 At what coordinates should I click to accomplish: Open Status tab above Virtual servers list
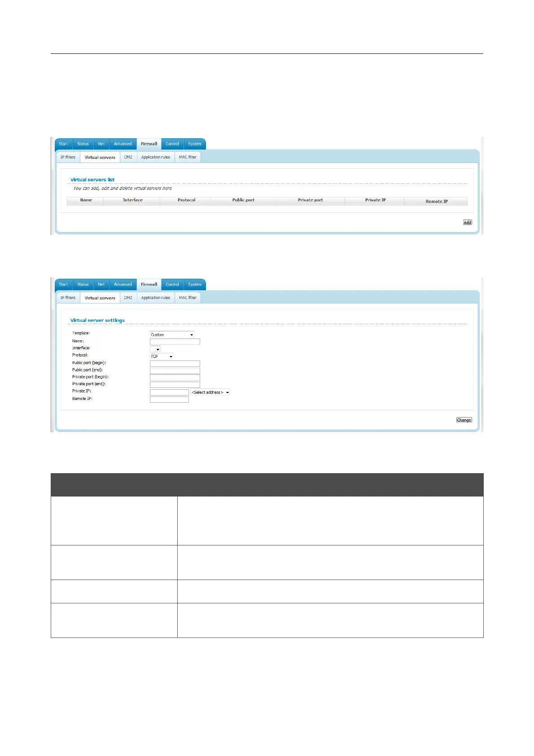coord(83,144)
